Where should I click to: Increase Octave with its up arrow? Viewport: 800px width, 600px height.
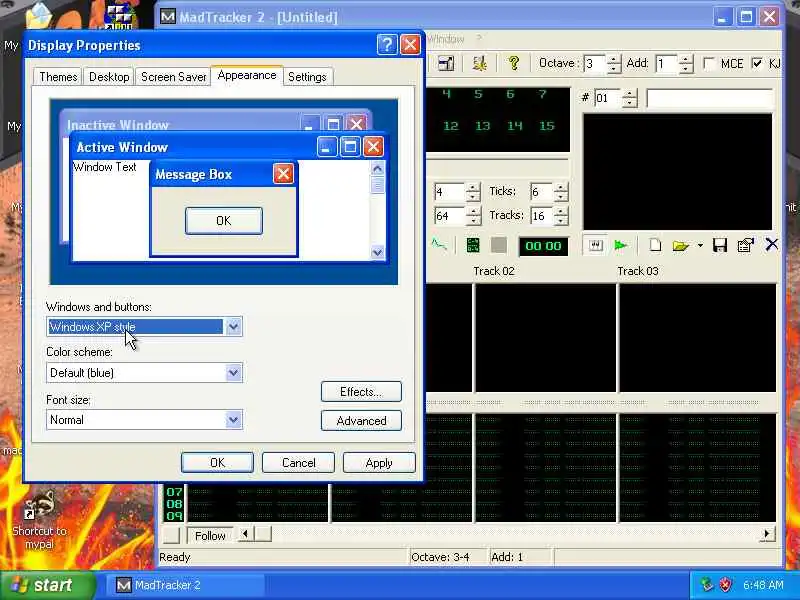[614, 59]
